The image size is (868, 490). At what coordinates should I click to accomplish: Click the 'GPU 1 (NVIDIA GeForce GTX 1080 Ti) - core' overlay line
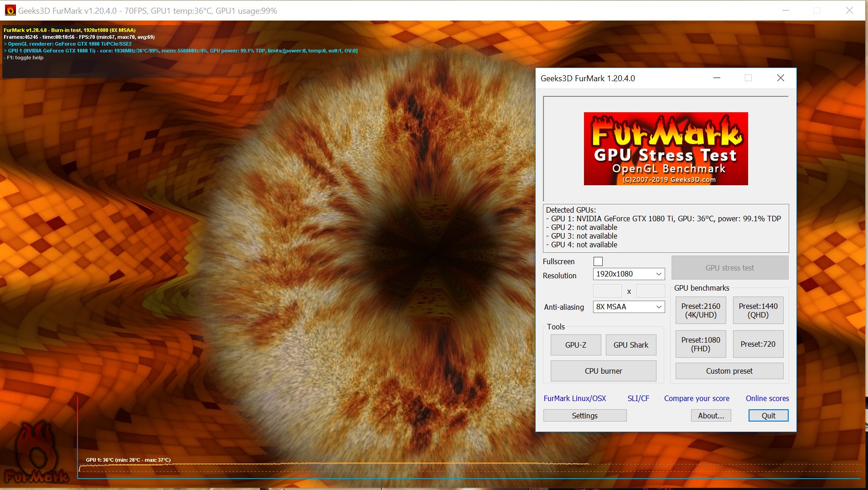pos(181,51)
